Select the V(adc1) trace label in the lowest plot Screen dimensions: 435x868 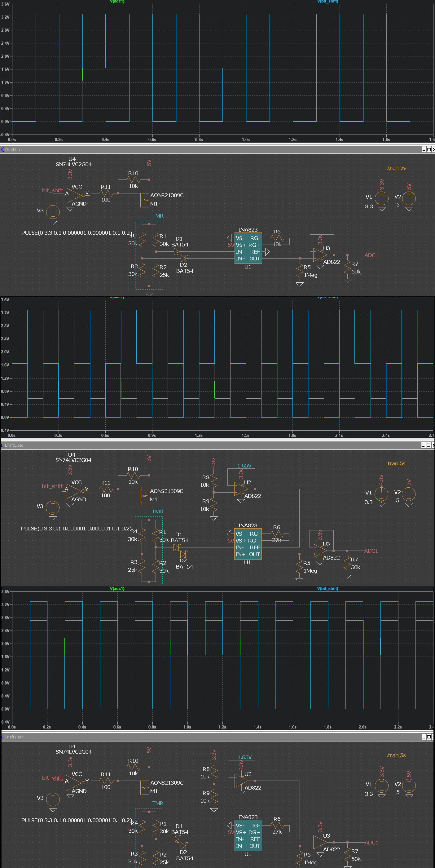117,589
